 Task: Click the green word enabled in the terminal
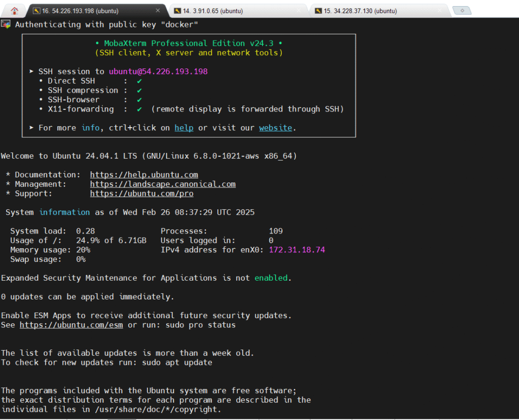[x=271, y=278]
